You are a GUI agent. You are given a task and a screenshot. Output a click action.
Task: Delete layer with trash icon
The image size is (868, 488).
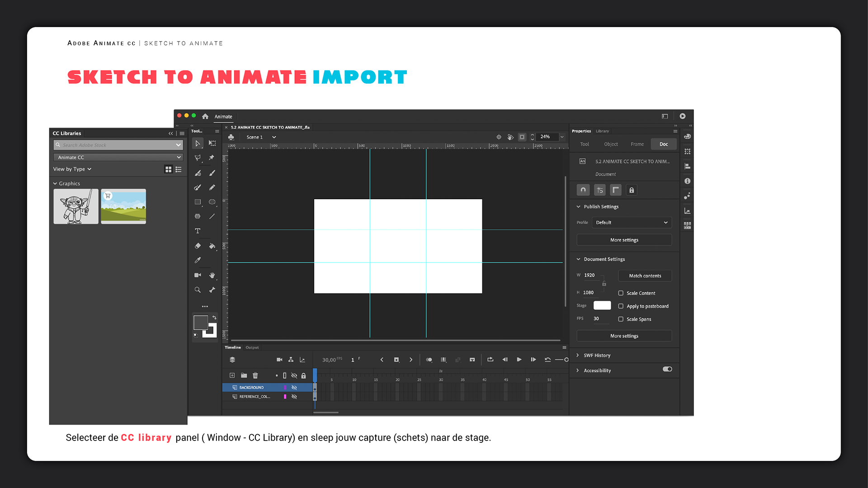255,375
